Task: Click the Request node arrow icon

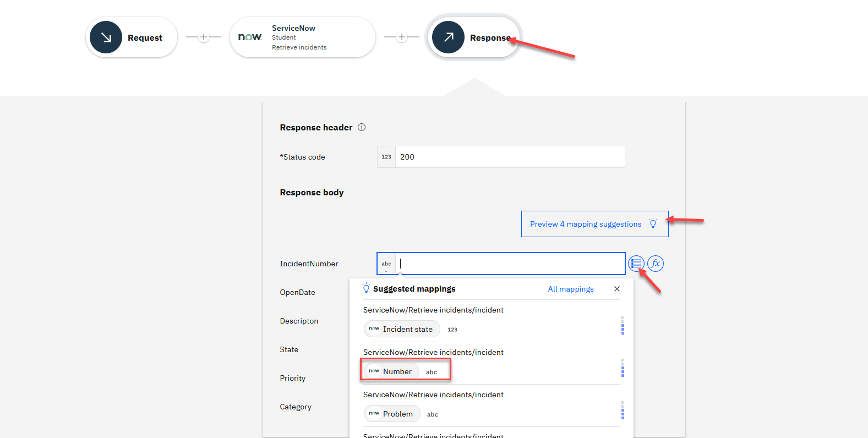Action: [106, 37]
